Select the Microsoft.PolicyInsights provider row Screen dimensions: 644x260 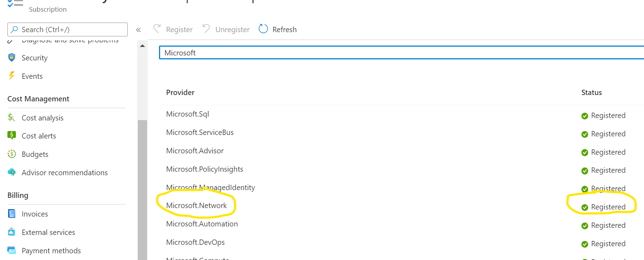[402, 170]
